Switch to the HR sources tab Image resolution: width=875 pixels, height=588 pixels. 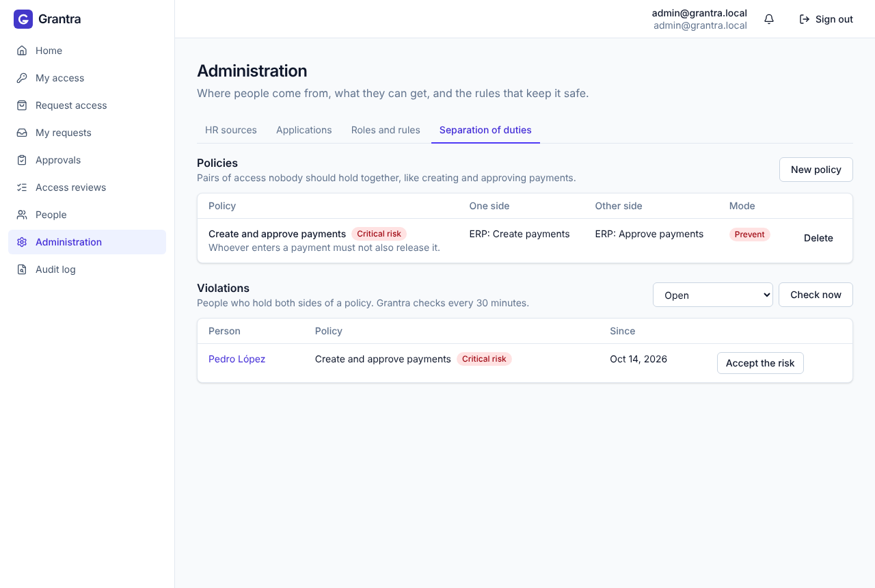click(x=231, y=130)
